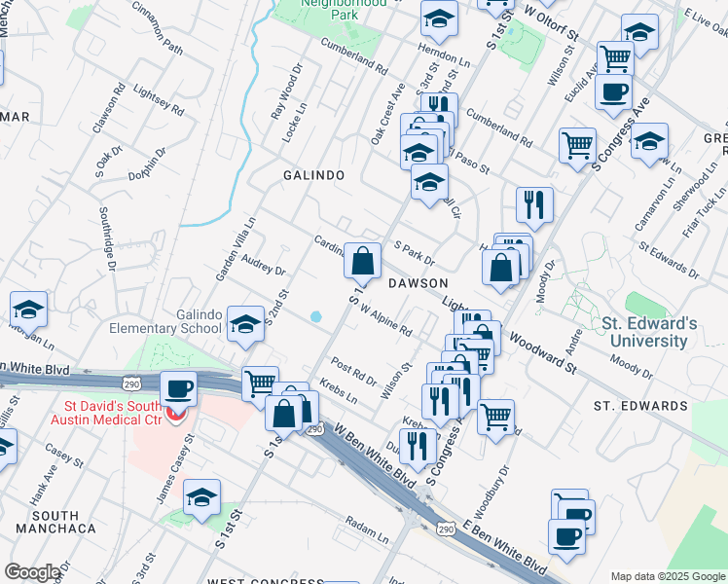Image resolution: width=728 pixels, height=584 pixels.
Task: Click the Google logo
Action: [x=32, y=572]
